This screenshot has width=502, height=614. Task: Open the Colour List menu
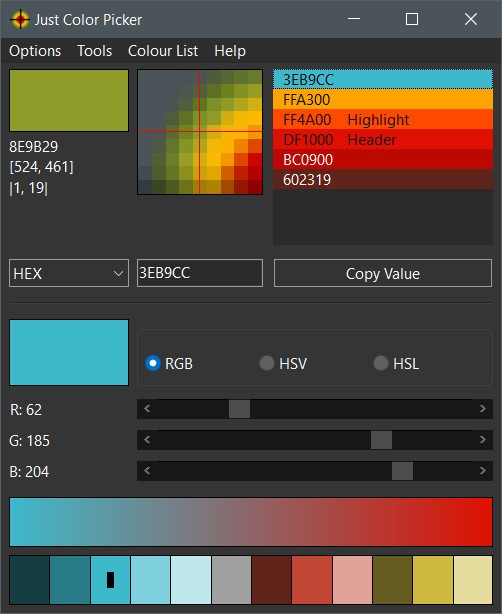163,51
